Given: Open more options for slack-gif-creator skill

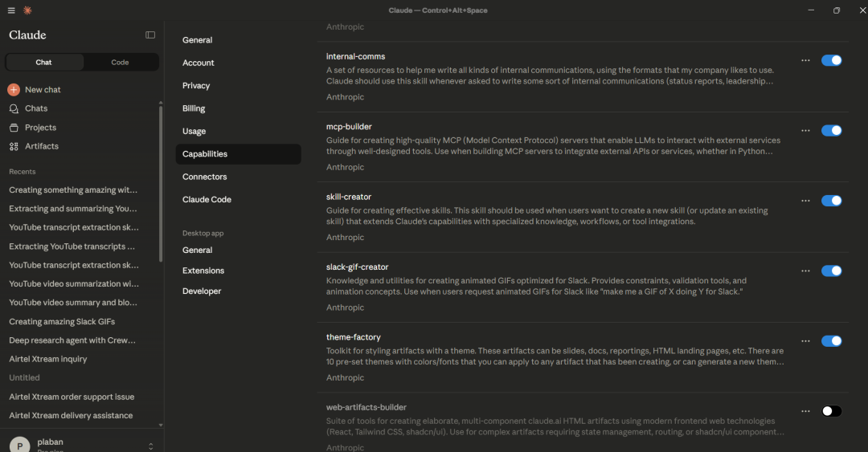Looking at the screenshot, I should pyautogui.click(x=805, y=271).
